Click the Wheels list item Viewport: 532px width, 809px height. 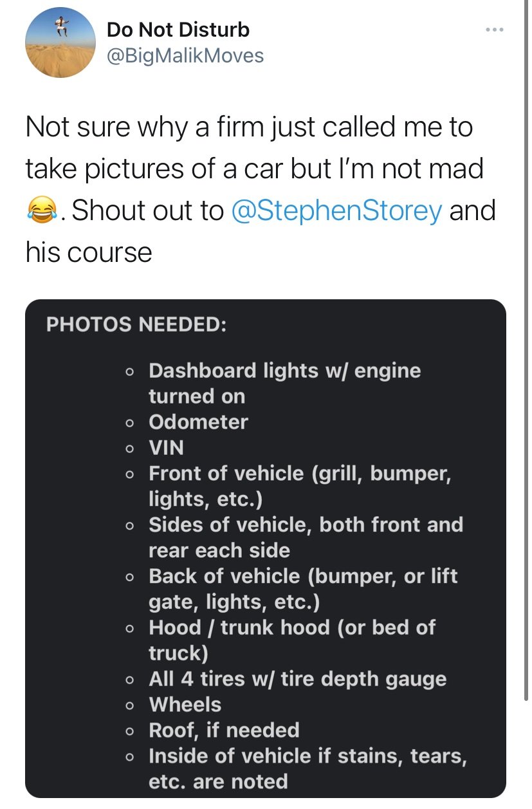pyautogui.click(x=185, y=705)
